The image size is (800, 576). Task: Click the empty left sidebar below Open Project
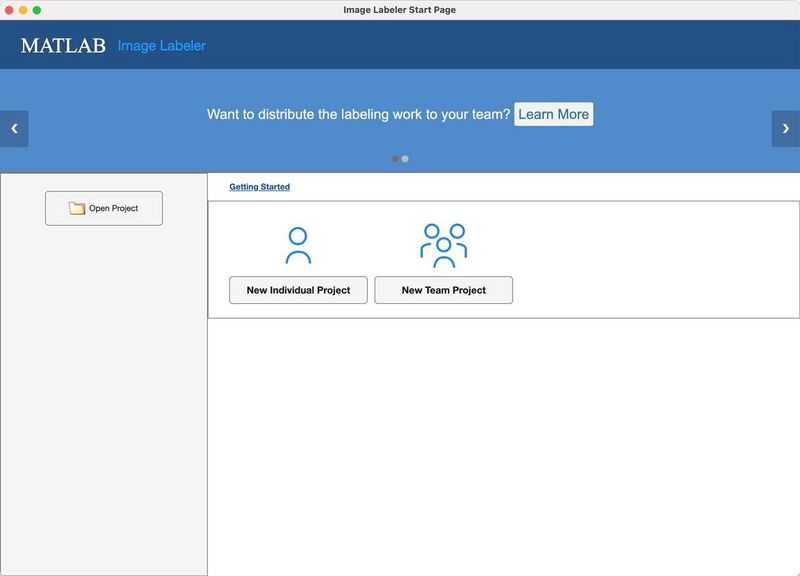tap(104, 400)
